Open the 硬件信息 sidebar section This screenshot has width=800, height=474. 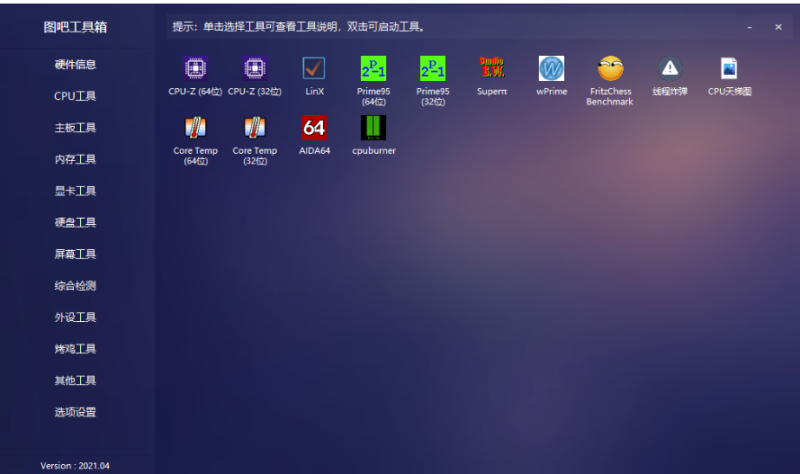pyautogui.click(x=75, y=65)
